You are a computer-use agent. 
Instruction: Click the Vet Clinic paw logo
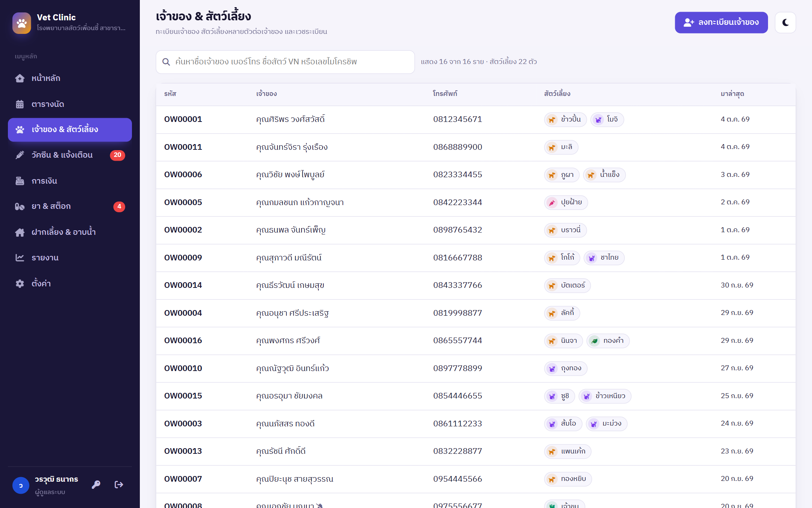pyautogui.click(x=22, y=23)
